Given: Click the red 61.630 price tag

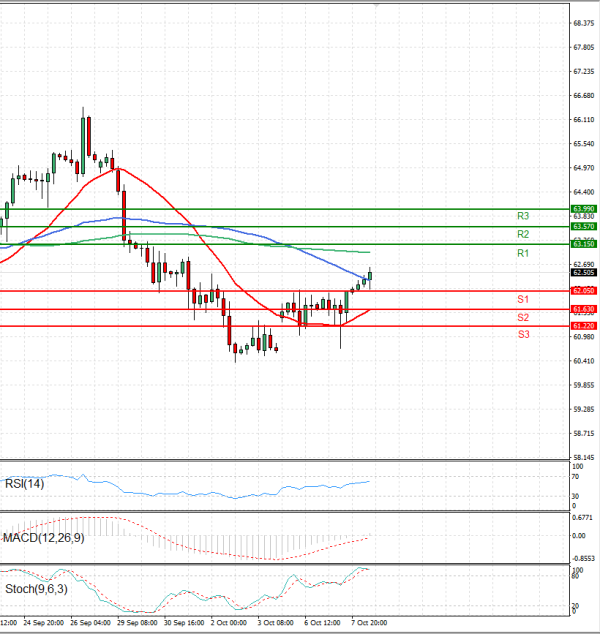Looking at the screenshot, I should (584, 309).
